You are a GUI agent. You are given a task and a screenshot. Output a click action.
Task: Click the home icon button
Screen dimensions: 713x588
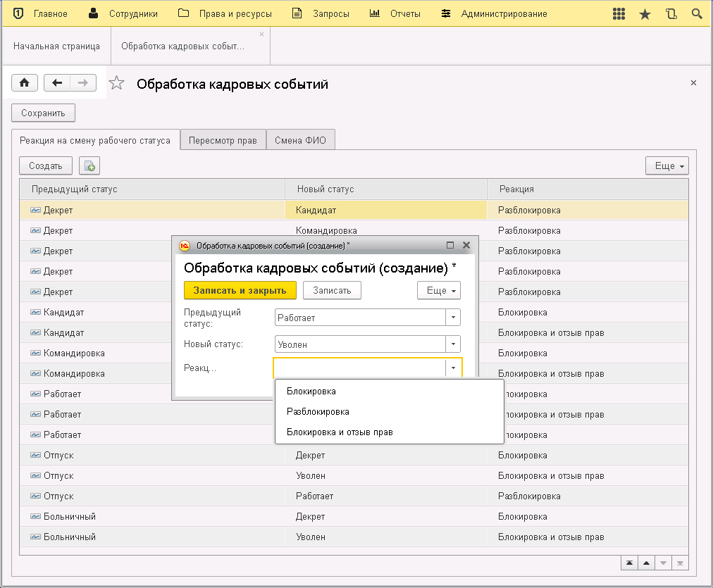[25, 83]
